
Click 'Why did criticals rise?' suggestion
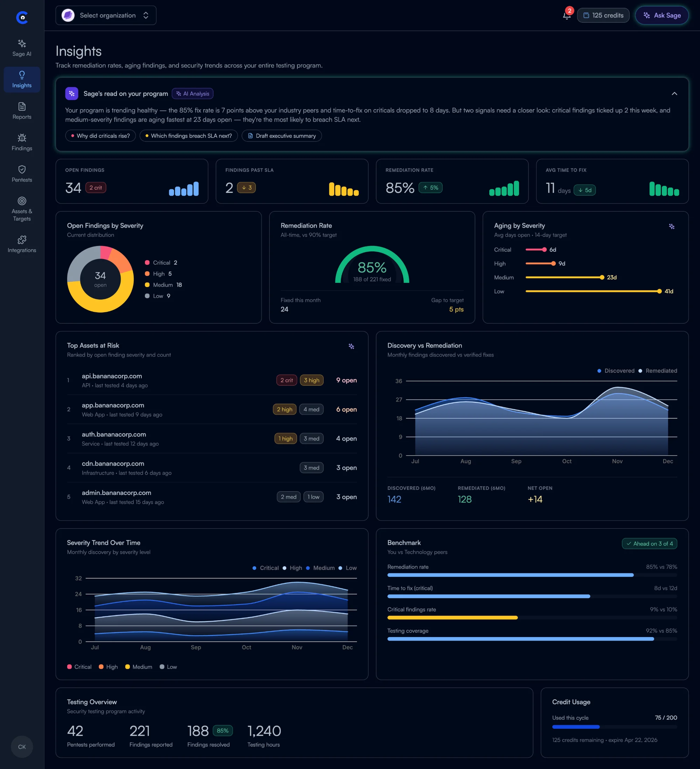pyautogui.click(x=100, y=136)
